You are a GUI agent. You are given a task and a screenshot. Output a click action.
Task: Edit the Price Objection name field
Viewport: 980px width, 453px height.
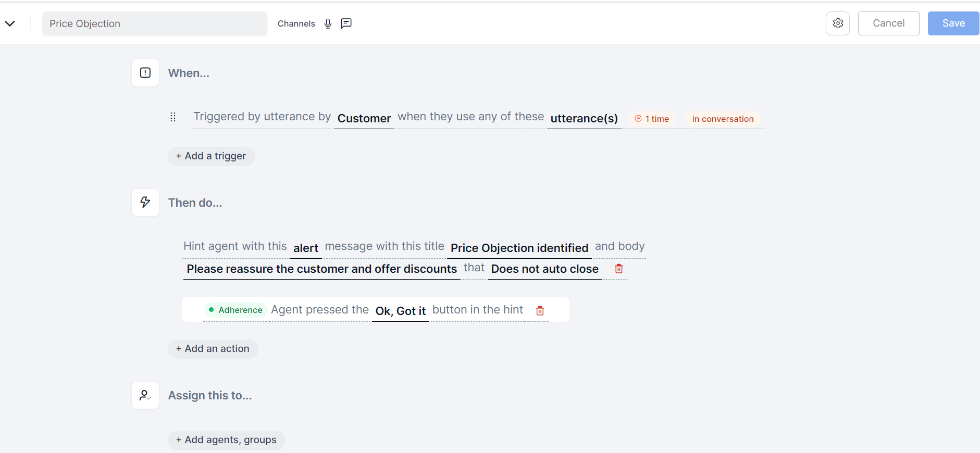pos(154,24)
